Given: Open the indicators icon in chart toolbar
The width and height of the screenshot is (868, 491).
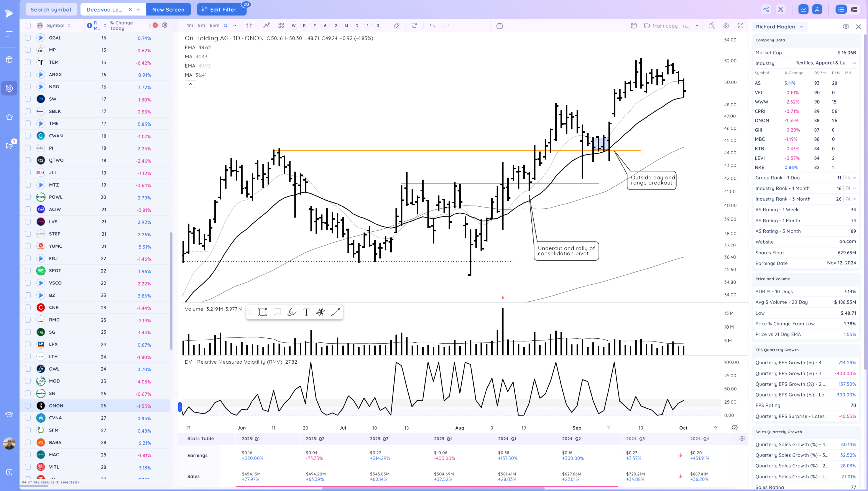Looking at the screenshot, I should 267,26.
